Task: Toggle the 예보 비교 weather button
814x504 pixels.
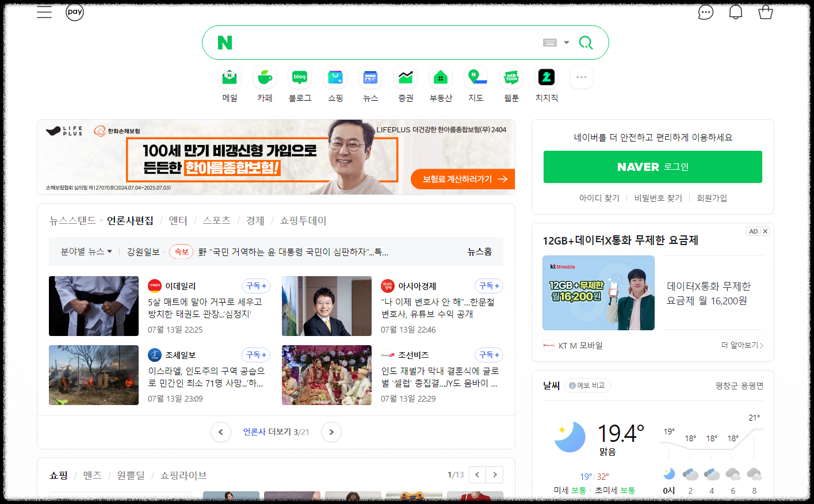Action: coord(587,385)
